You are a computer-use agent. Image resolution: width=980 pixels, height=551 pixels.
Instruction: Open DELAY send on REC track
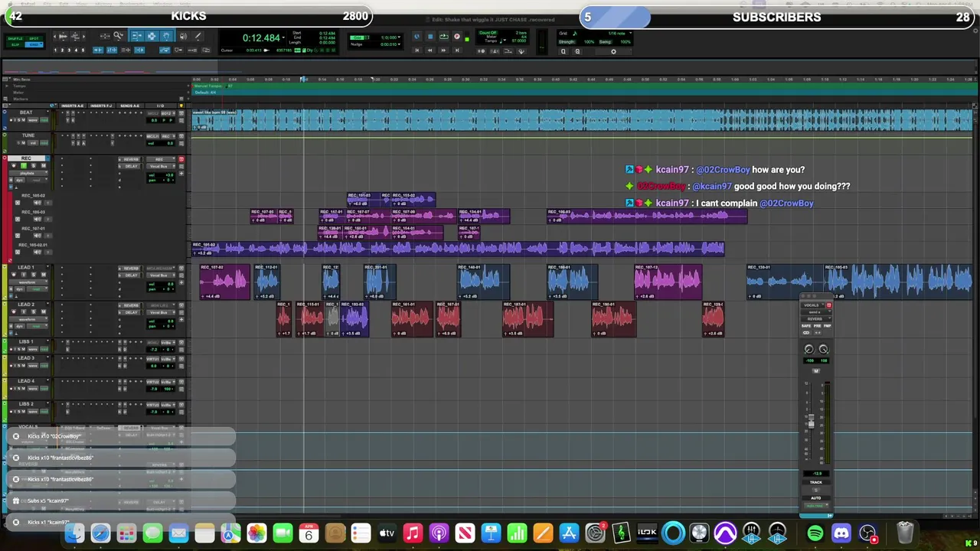pos(130,166)
